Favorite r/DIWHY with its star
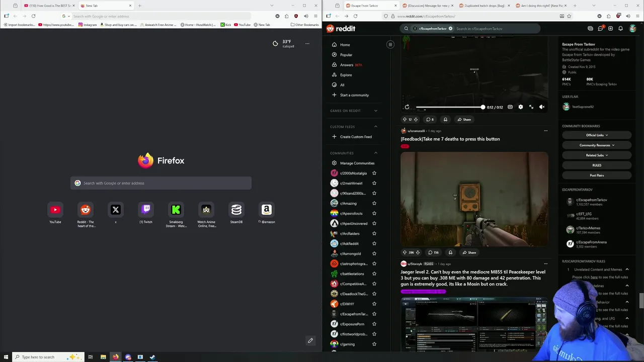Image resolution: width=644 pixels, height=362 pixels. pyautogui.click(x=374, y=304)
